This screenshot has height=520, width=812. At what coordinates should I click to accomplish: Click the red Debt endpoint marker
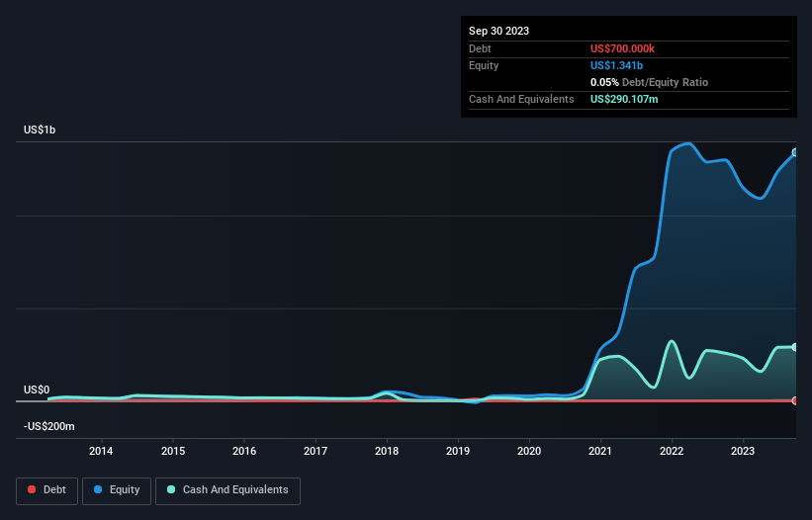tap(795, 400)
